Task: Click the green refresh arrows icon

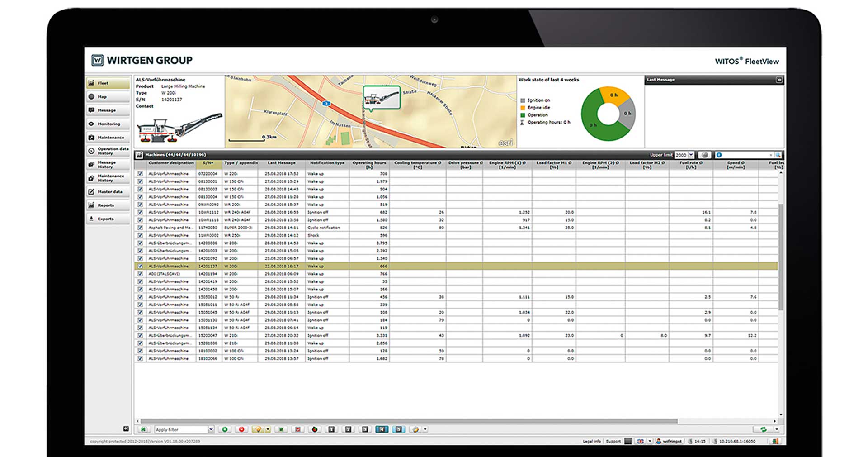Action: pos(764,429)
